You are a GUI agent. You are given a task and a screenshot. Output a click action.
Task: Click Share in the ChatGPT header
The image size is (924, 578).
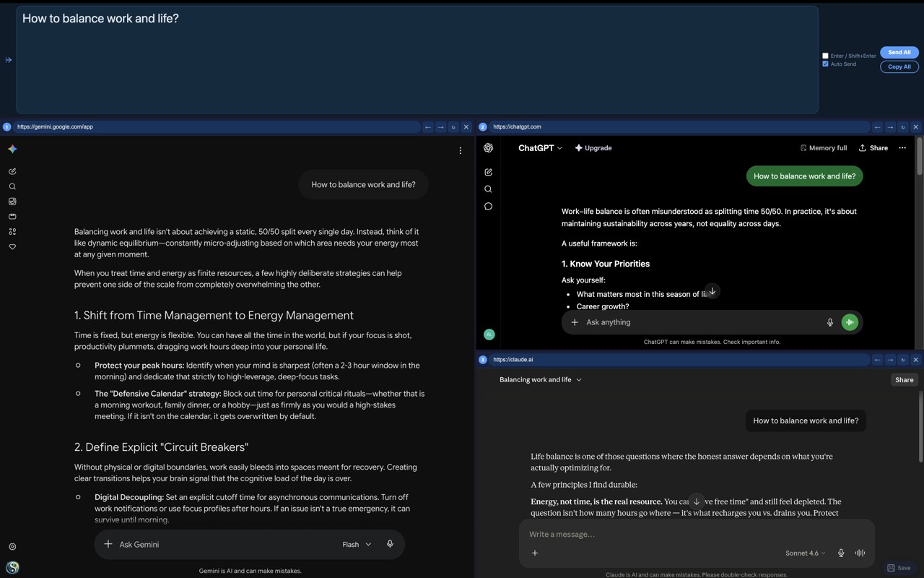[873, 148]
